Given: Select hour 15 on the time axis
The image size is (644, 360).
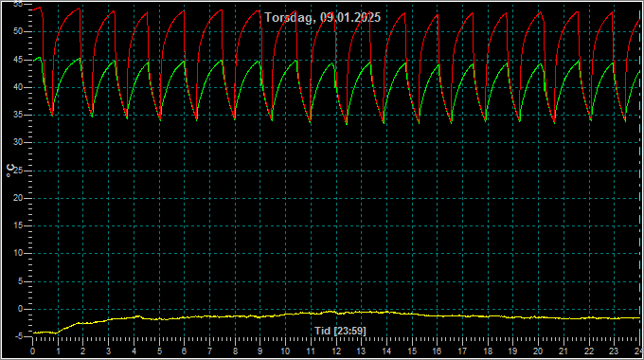Looking at the screenshot, I should 412,351.
